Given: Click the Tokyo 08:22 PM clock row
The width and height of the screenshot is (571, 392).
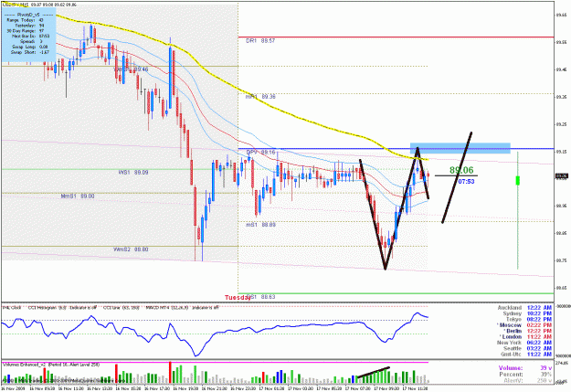Looking at the screenshot, I should (x=529, y=320).
